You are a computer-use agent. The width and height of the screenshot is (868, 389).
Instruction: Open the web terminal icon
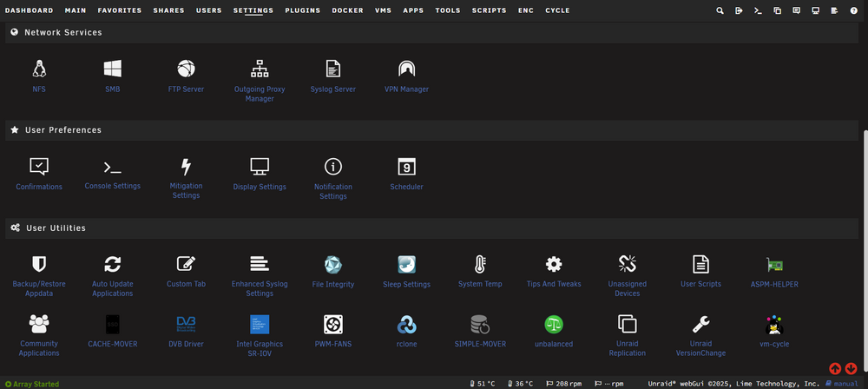click(x=758, y=10)
